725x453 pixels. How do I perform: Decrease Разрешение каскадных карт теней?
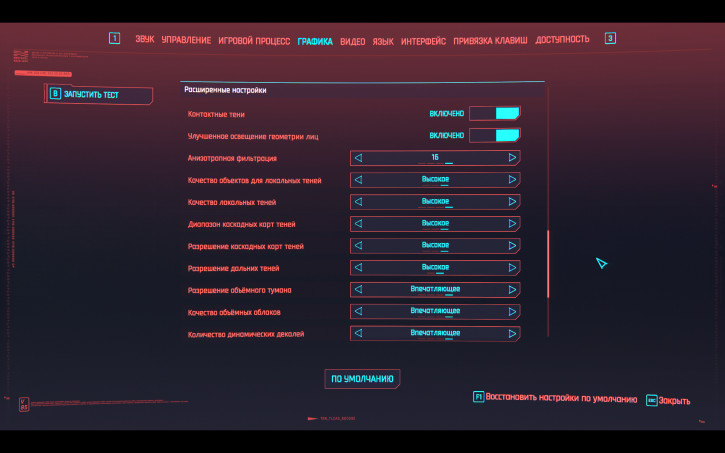point(358,246)
